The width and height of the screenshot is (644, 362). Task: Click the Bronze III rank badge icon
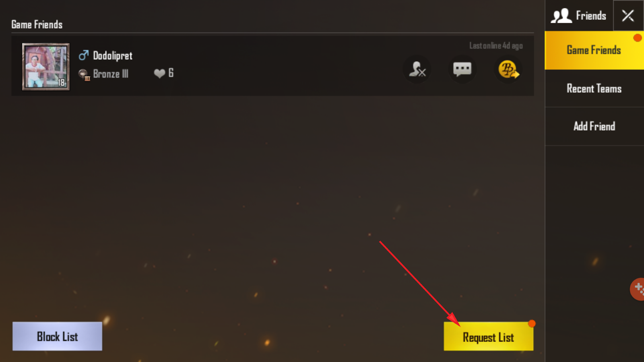coord(84,75)
